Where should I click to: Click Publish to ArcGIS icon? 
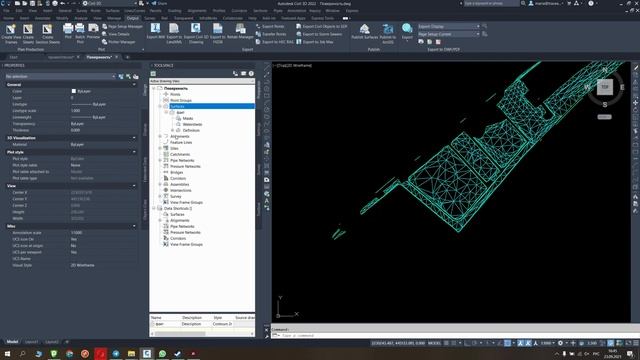388,29
